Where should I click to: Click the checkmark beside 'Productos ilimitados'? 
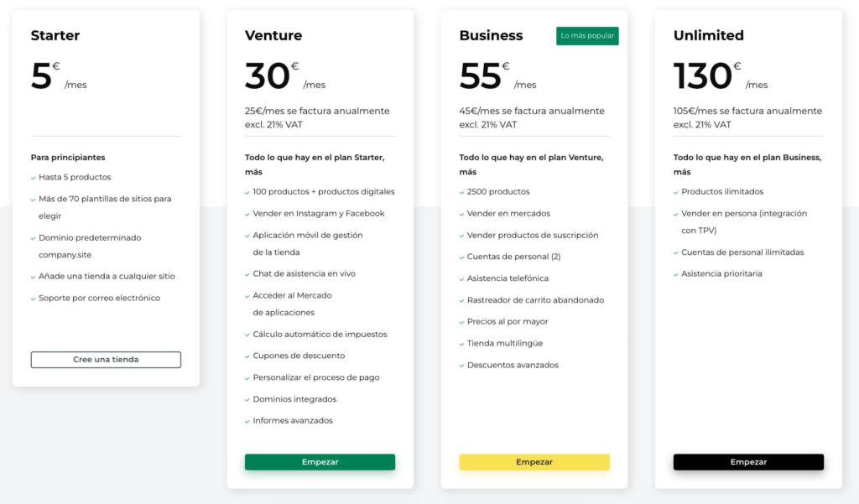click(676, 192)
